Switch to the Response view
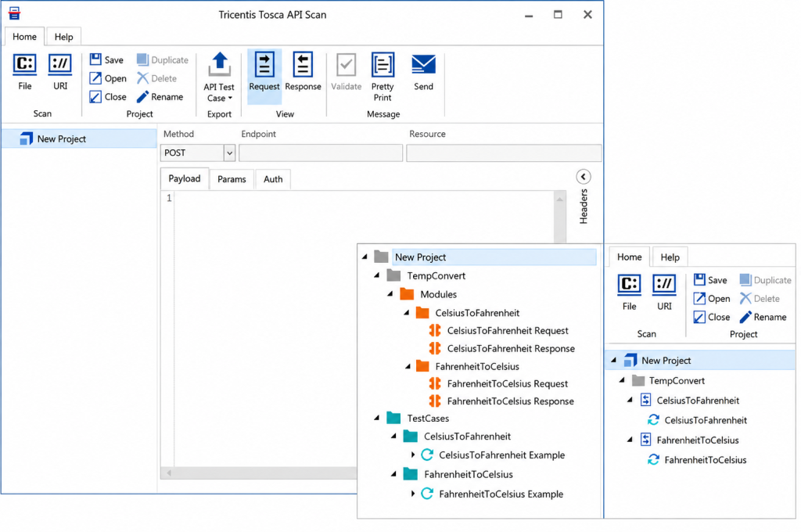This screenshot has height=532, width=801. pyautogui.click(x=303, y=71)
